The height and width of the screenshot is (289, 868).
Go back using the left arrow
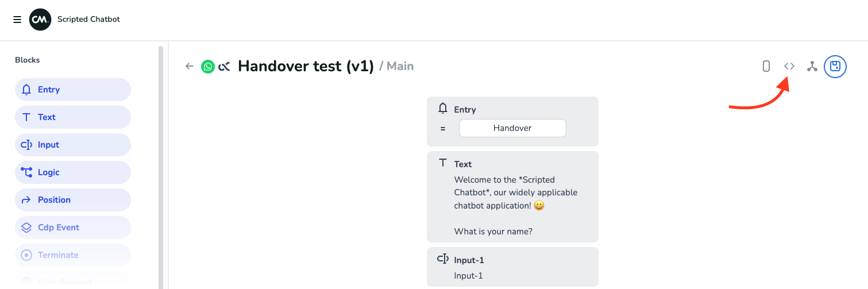(190, 66)
